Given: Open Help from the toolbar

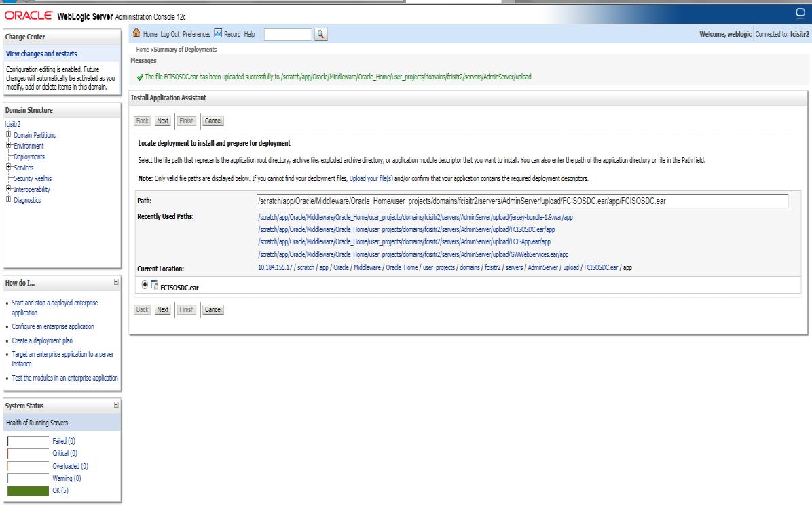Looking at the screenshot, I should point(249,34).
